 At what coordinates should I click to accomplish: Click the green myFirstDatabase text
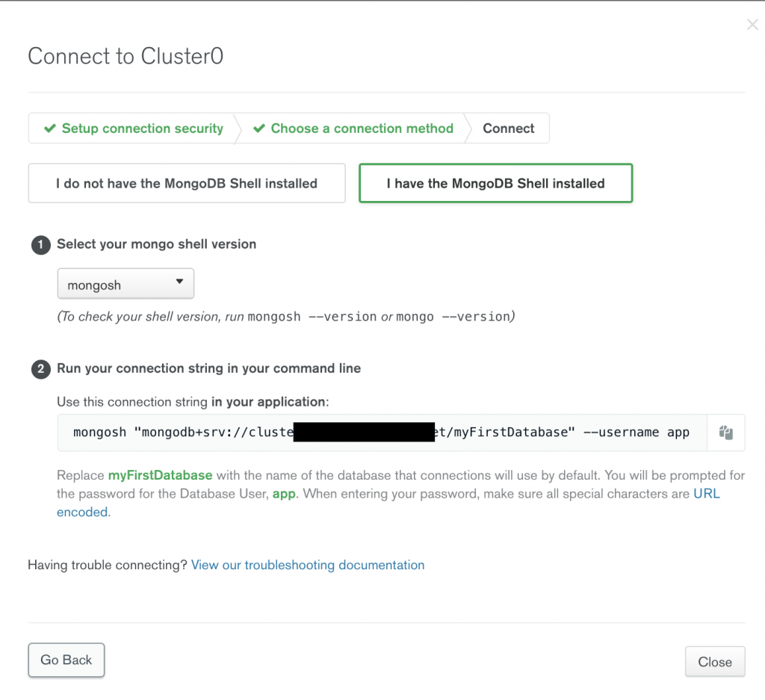coord(160,475)
